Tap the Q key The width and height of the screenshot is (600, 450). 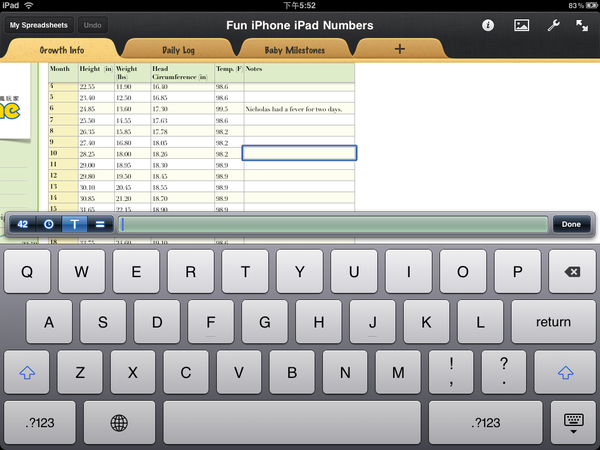click(x=27, y=272)
